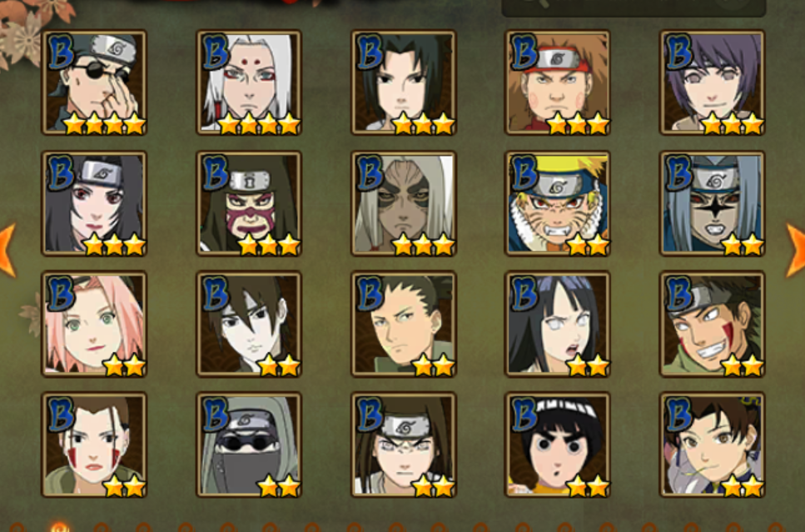Choose the spiky brown-haired ninja with red headband
Viewport: 805px width, 532px height.
pyautogui.click(x=558, y=82)
